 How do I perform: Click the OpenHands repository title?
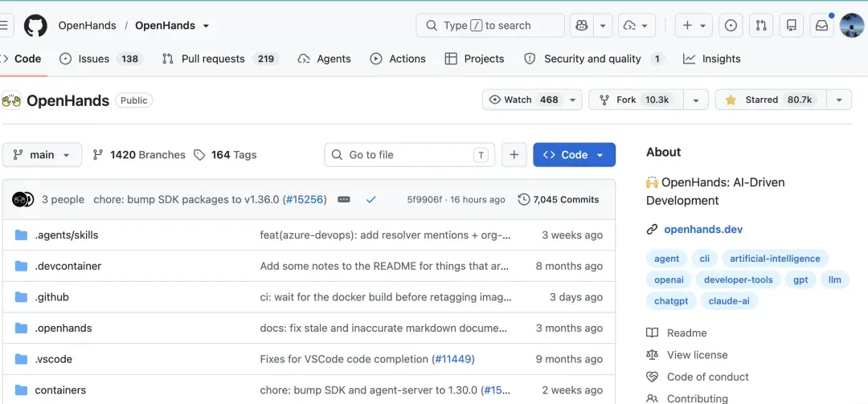68,100
